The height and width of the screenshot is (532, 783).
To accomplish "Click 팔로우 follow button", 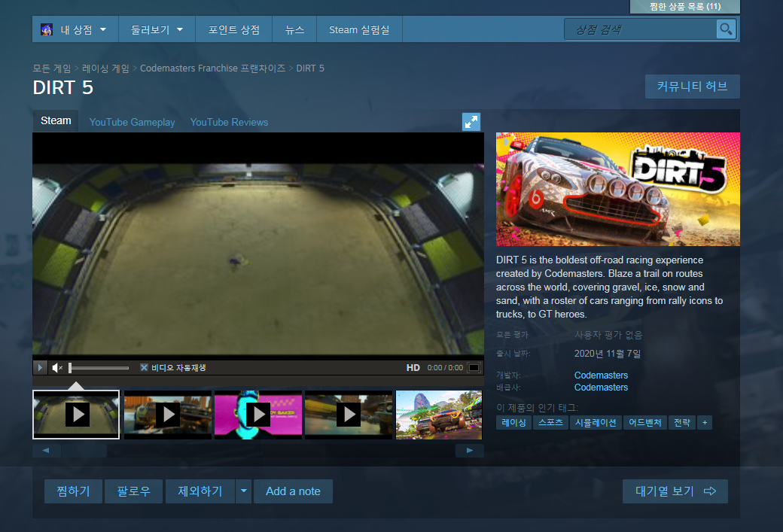I will point(133,491).
